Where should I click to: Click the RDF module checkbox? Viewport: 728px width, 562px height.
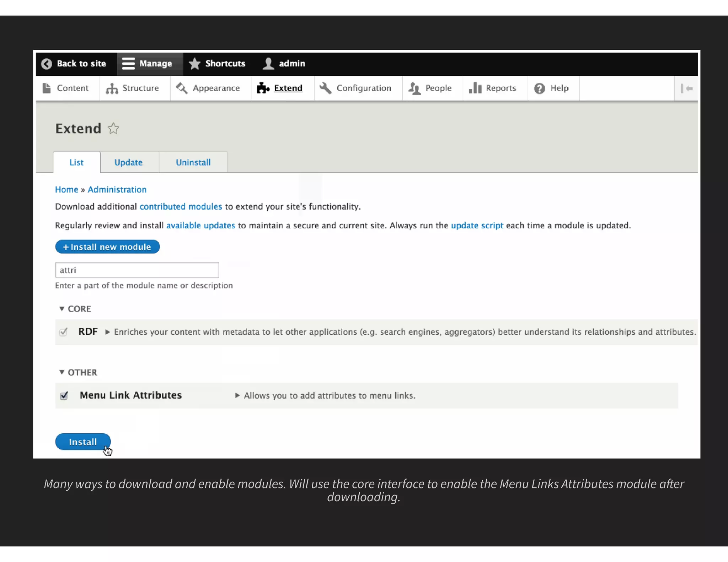click(x=63, y=332)
